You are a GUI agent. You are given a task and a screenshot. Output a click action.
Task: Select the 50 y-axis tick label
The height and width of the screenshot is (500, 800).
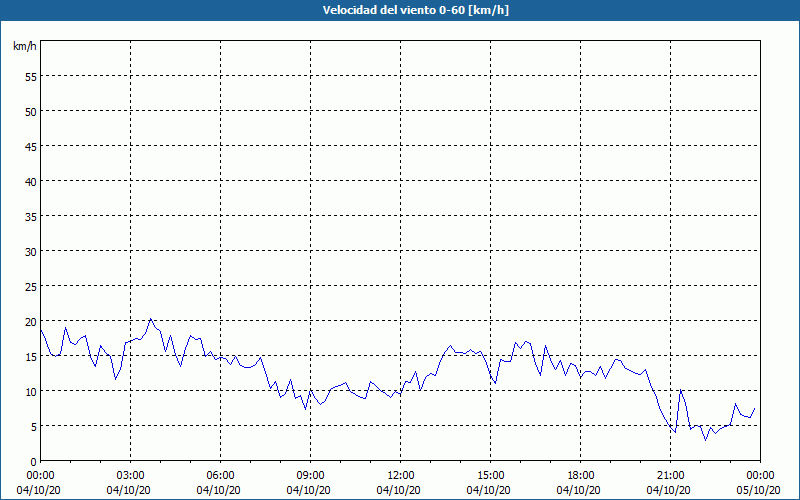click(x=30, y=111)
